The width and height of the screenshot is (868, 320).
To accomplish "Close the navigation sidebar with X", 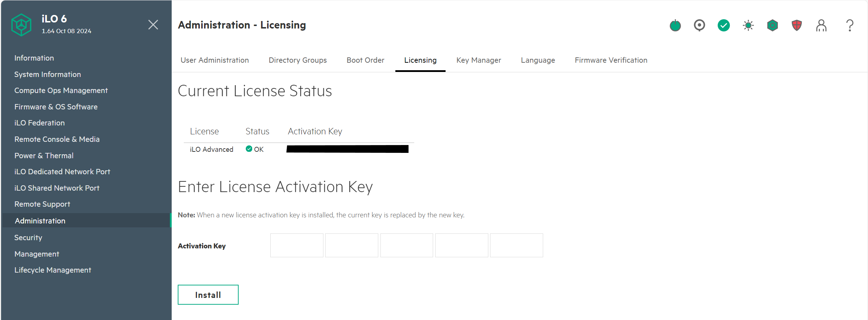I will [x=153, y=25].
